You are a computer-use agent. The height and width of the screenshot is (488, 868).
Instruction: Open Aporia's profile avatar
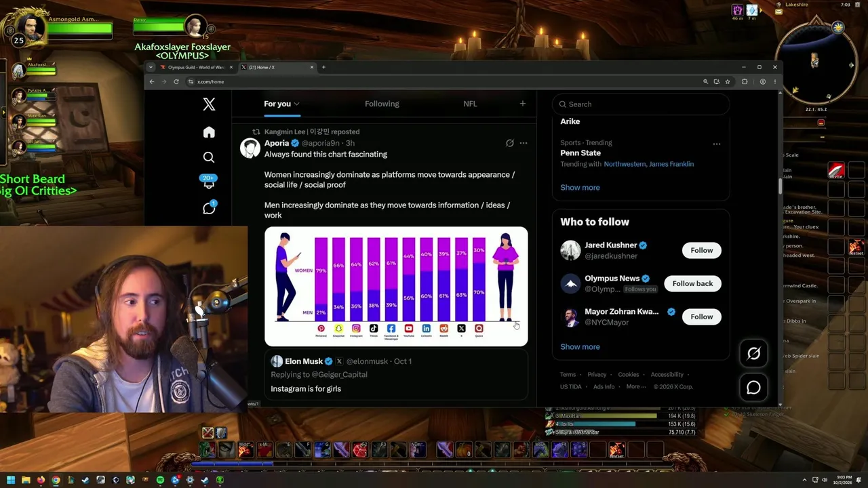tap(250, 148)
